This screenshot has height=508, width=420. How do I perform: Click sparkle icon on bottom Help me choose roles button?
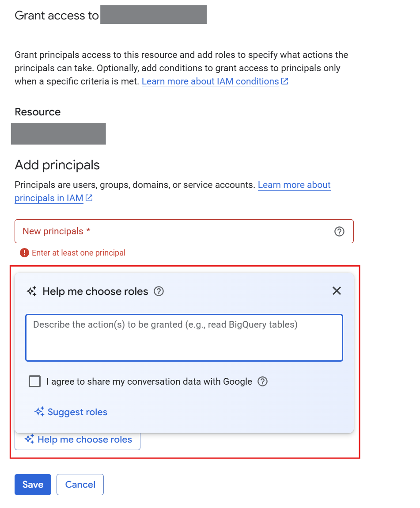click(29, 439)
